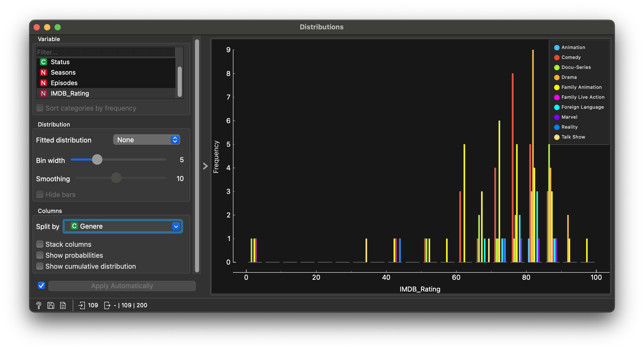Click the output data arrow icon
The image size is (644, 351).
coord(107,305)
